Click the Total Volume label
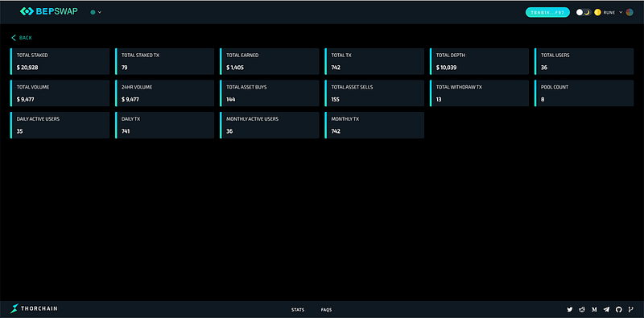 pyautogui.click(x=33, y=87)
